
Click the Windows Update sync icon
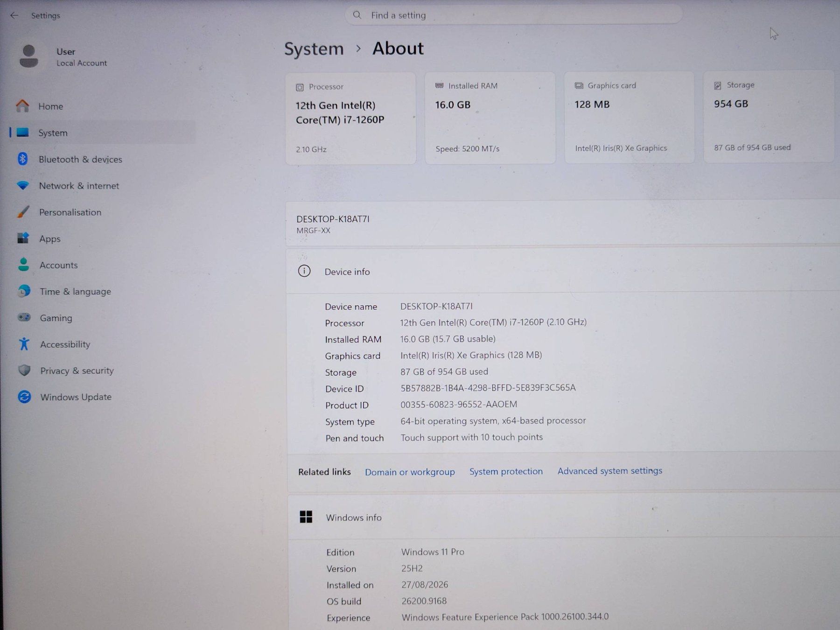(24, 397)
